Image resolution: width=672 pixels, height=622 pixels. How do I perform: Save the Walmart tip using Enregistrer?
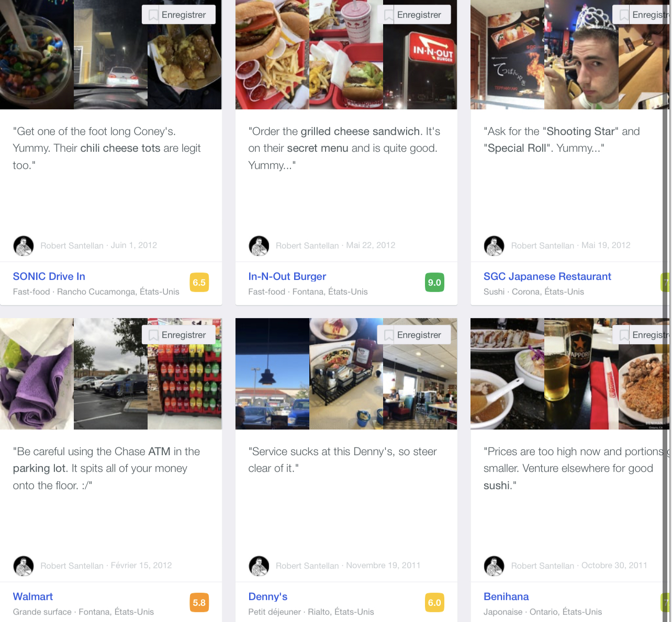click(178, 335)
